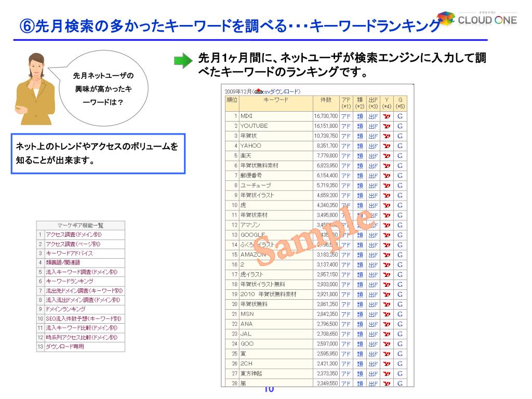Open Google icon for rank 3 年賀状
The width and height of the screenshot is (532, 399).
pos(400,136)
